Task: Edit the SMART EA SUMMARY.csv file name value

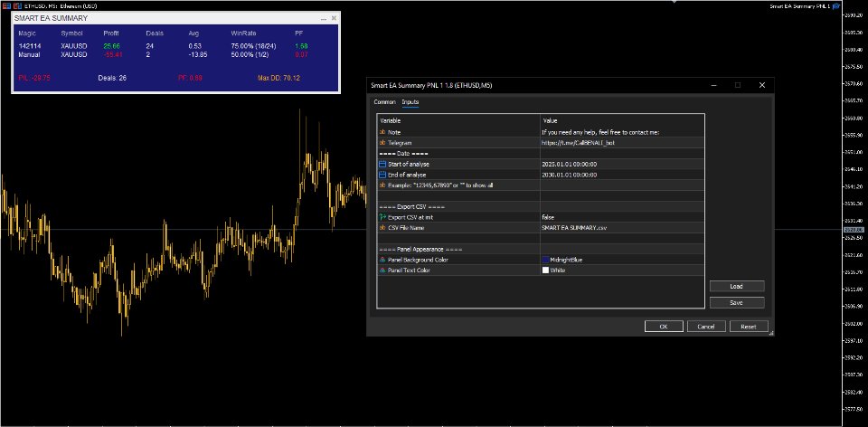Action: 622,228
